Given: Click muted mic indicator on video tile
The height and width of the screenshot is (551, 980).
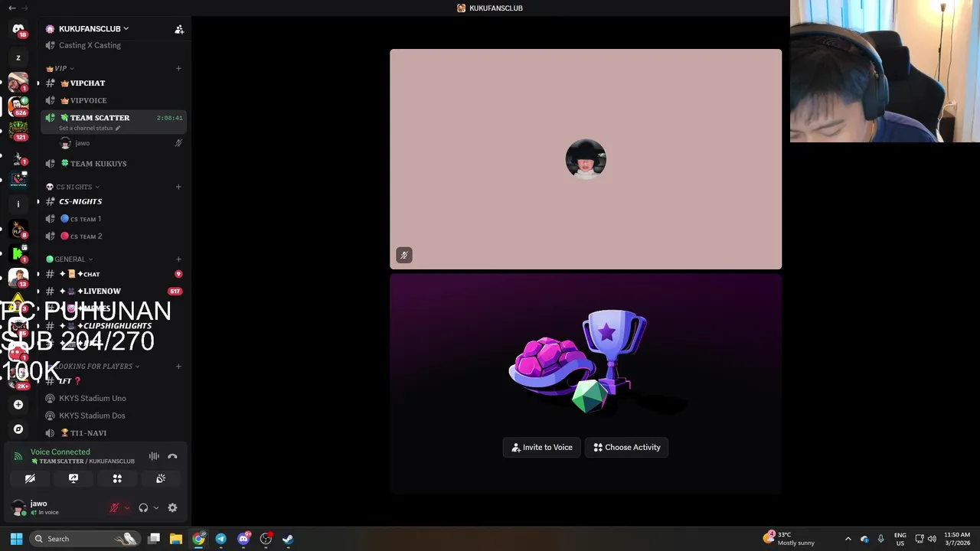Looking at the screenshot, I should pos(404,256).
